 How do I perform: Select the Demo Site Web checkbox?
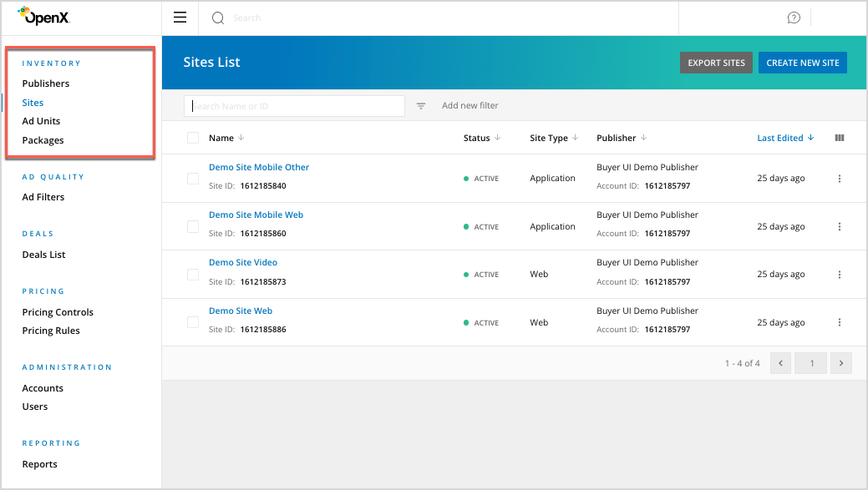(193, 322)
